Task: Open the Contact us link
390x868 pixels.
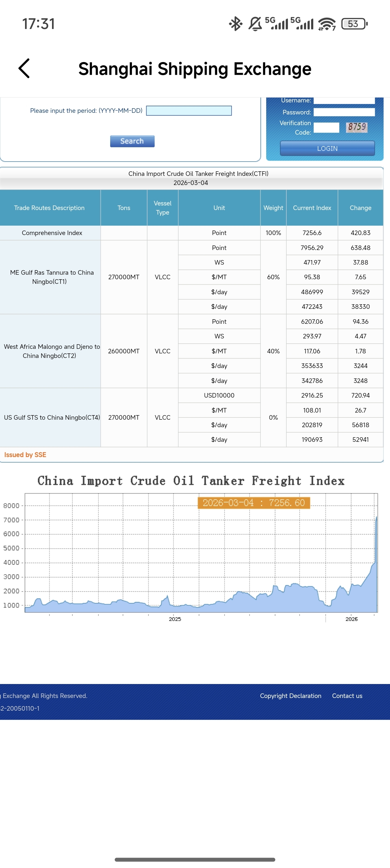Action: pos(347,696)
